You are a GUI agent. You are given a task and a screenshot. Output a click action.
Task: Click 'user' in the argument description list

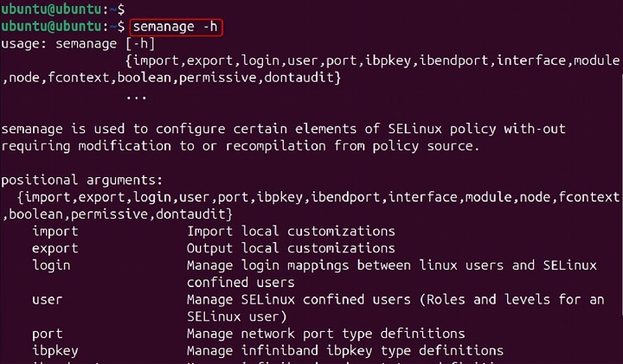click(48, 299)
